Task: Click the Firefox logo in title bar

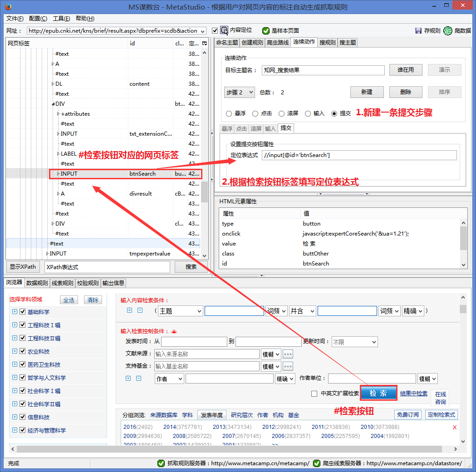Action: pos(8,7)
